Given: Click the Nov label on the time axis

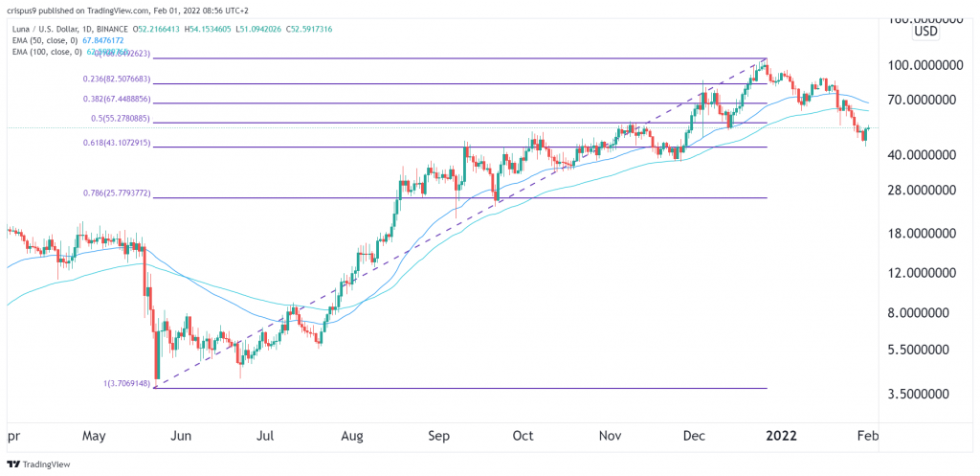Looking at the screenshot, I should point(608,436).
